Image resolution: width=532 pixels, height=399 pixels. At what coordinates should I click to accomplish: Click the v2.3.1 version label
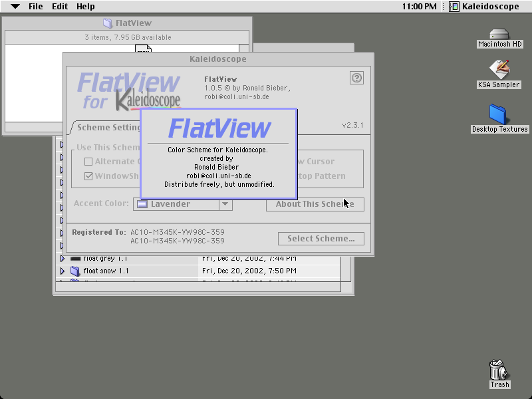pyautogui.click(x=352, y=125)
